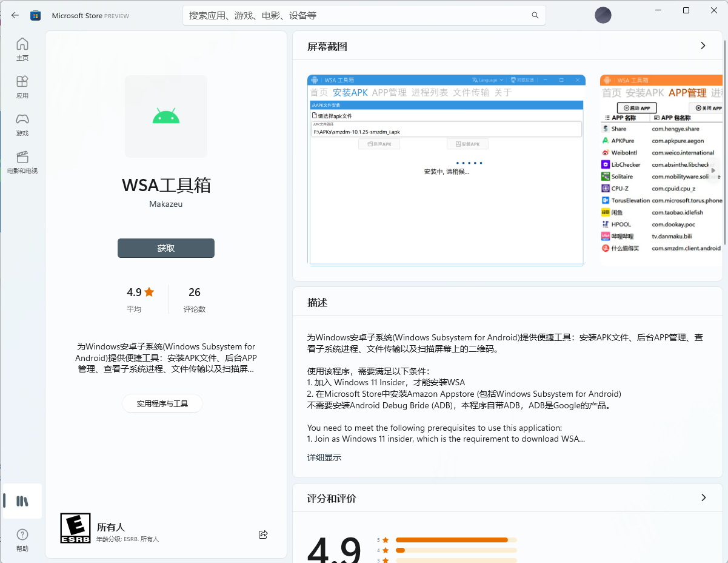Image resolution: width=728 pixels, height=563 pixels.
Task: Open the 实用程序与工具 category tag
Action: tap(162, 403)
